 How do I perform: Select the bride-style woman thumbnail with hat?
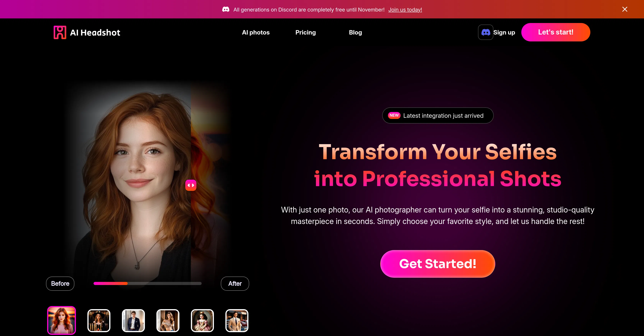point(99,320)
